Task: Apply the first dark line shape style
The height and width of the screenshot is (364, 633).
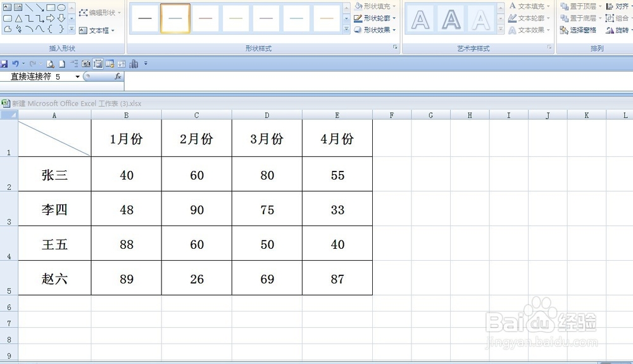Action: [x=145, y=18]
